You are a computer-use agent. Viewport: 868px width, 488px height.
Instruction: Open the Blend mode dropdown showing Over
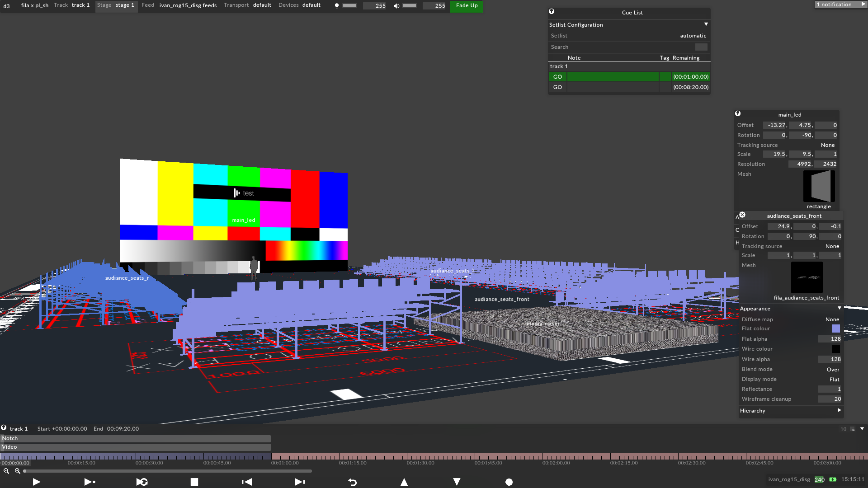point(833,369)
